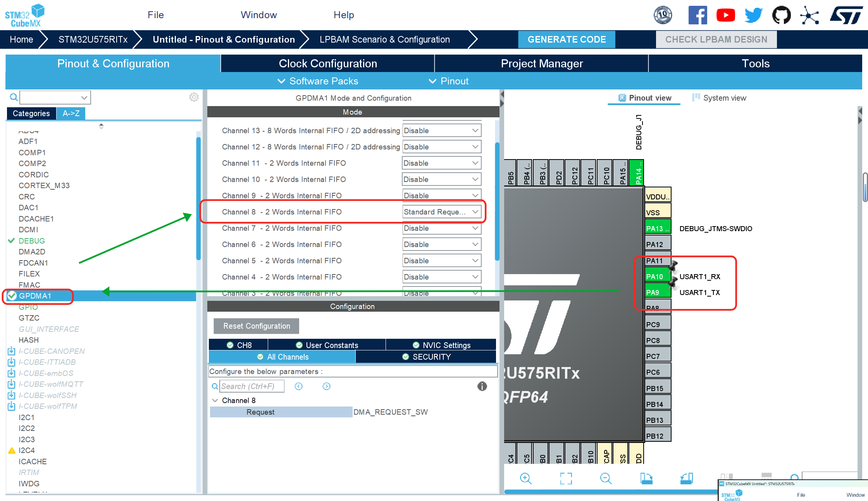Open Channel 13 mode dropdown
The image size is (868, 501).
[x=442, y=130]
